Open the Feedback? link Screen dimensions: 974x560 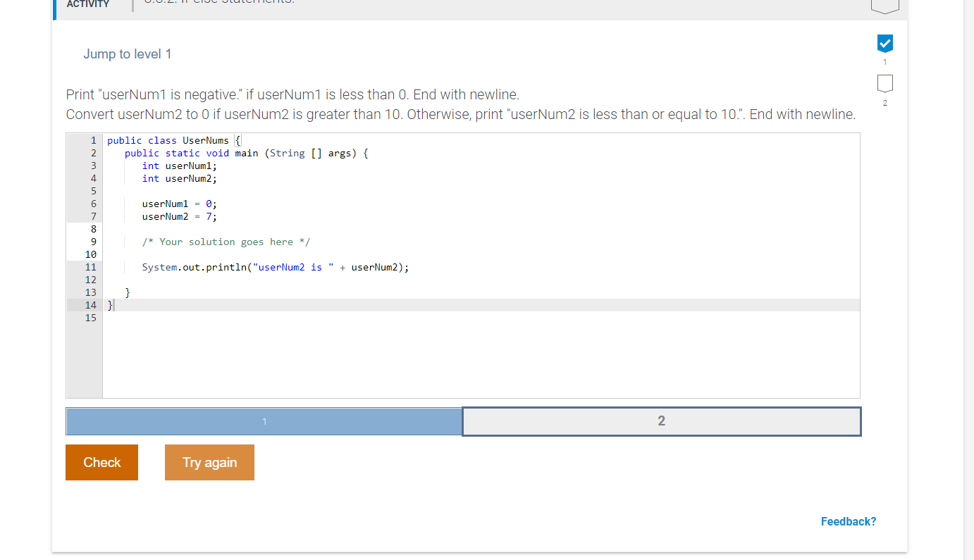coord(848,521)
